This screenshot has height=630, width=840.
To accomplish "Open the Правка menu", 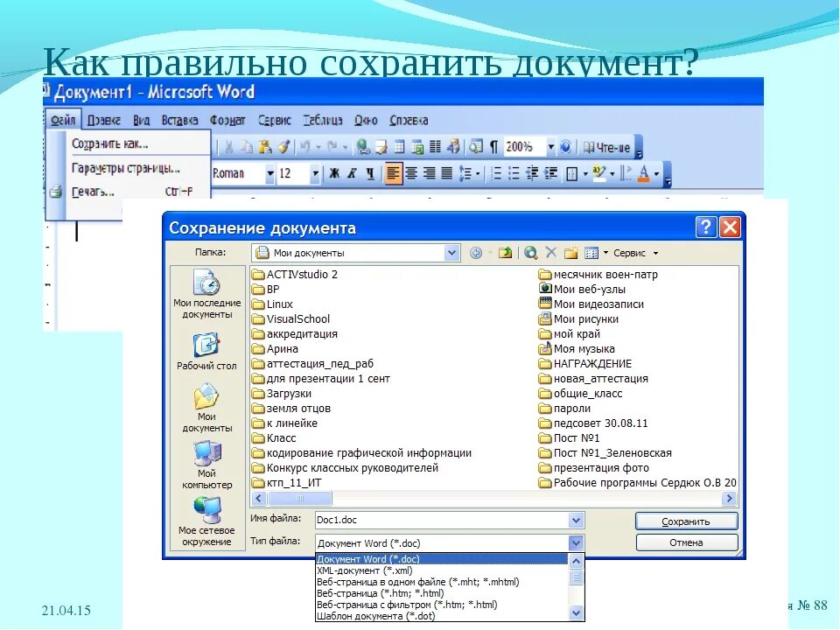I will pyautogui.click(x=103, y=120).
